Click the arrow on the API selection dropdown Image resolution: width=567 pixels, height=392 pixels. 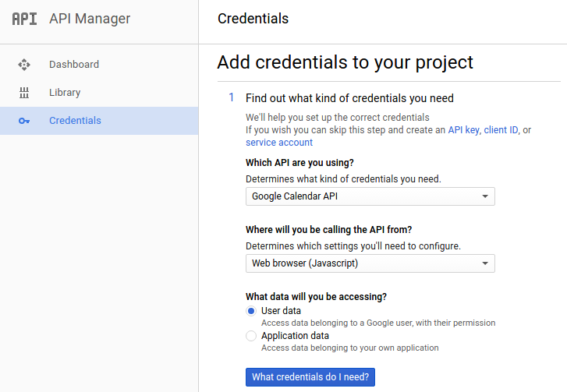point(485,196)
